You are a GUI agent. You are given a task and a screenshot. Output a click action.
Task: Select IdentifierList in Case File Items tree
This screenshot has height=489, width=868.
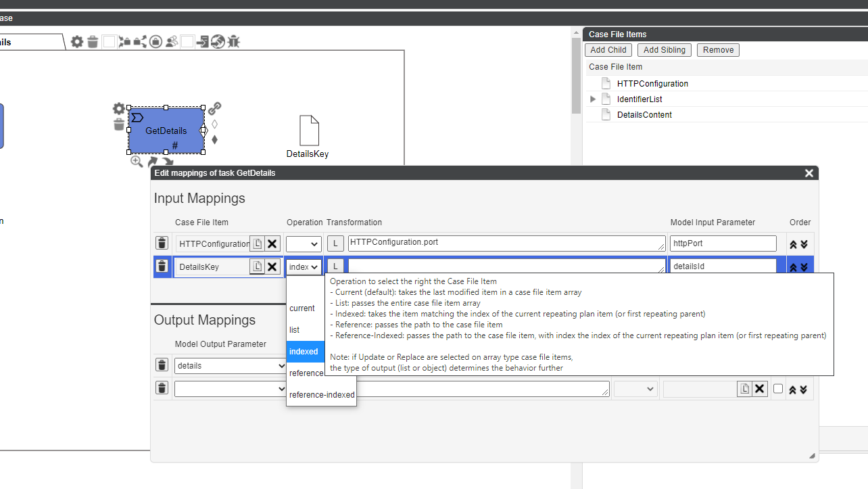tap(640, 99)
